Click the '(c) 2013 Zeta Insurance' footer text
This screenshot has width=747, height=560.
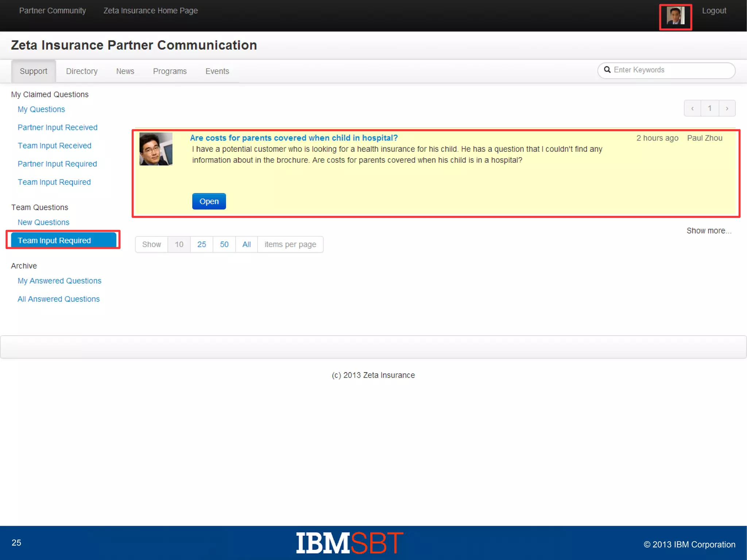pos(373,375)
